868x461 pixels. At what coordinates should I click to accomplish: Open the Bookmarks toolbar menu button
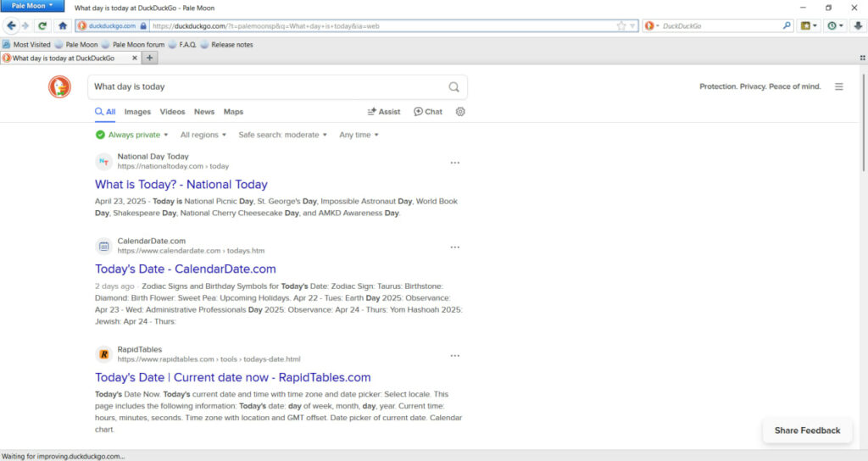[x=809, y=26]
